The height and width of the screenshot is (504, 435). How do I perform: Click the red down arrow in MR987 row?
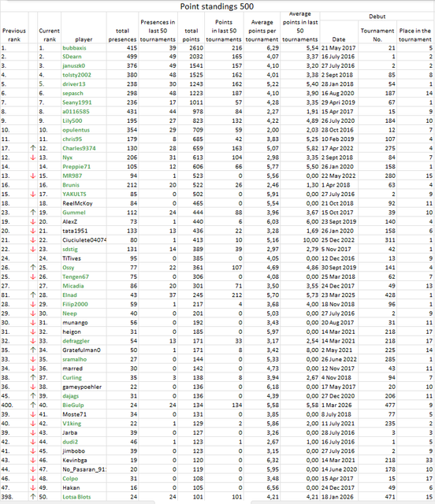click(33, 176)
